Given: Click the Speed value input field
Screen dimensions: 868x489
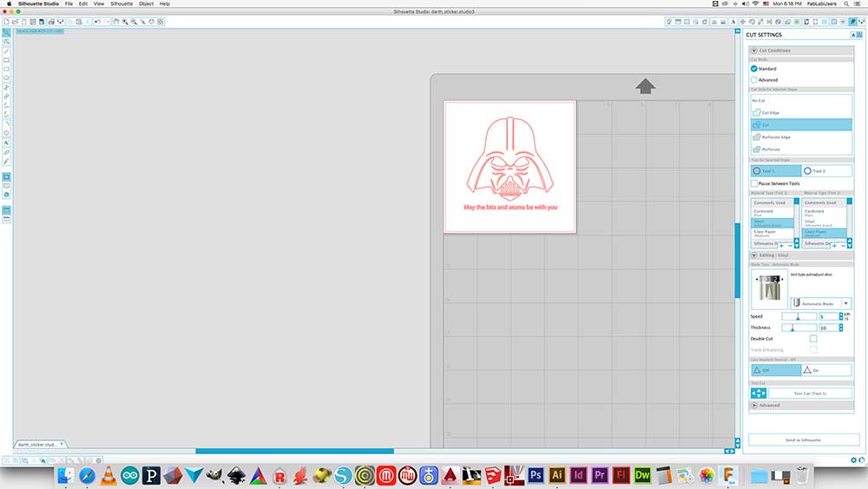Looking at the screenshot, I should click(x=829, y=316).
